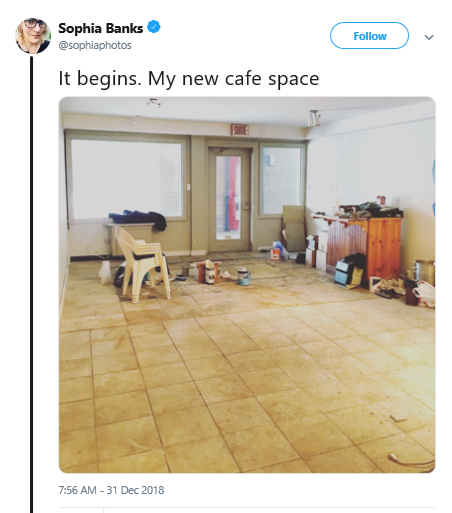Open the tweet timestamp 7:56 AM - 31 Dec 2018
This screenshot has height=513, width=452.
click(111, 490)
